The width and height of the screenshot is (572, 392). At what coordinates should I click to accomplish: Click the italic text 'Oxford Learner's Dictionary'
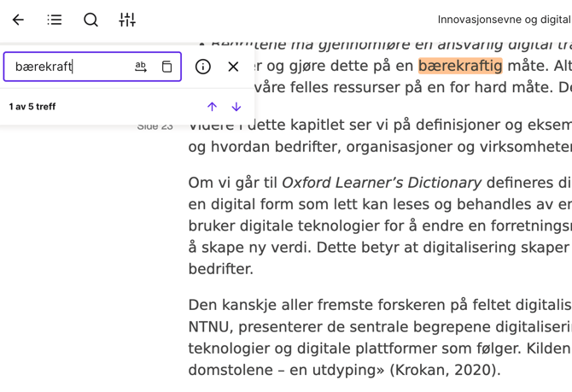[x=382, y=183]
